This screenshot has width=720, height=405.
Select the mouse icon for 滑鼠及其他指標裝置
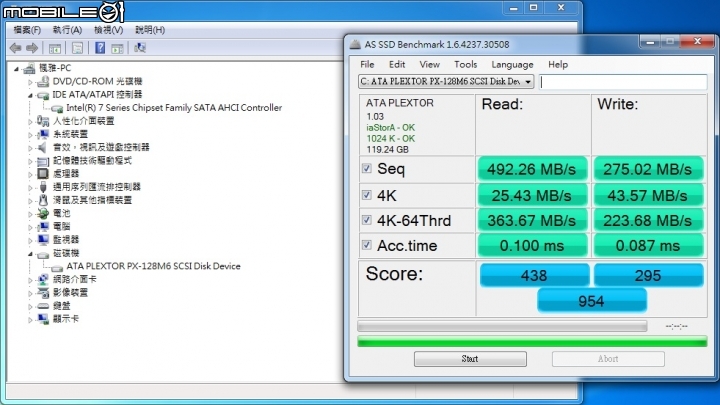[43, 200]
